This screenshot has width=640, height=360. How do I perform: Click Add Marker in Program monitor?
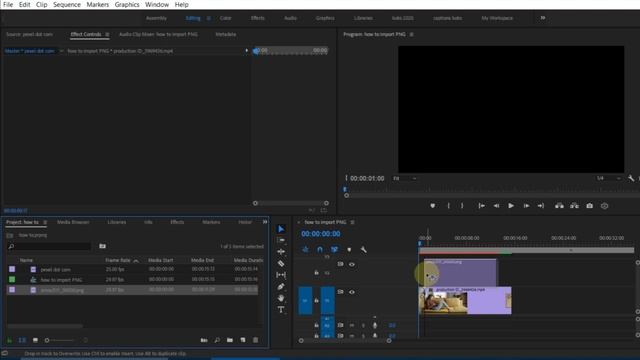(x=433, y=206)
